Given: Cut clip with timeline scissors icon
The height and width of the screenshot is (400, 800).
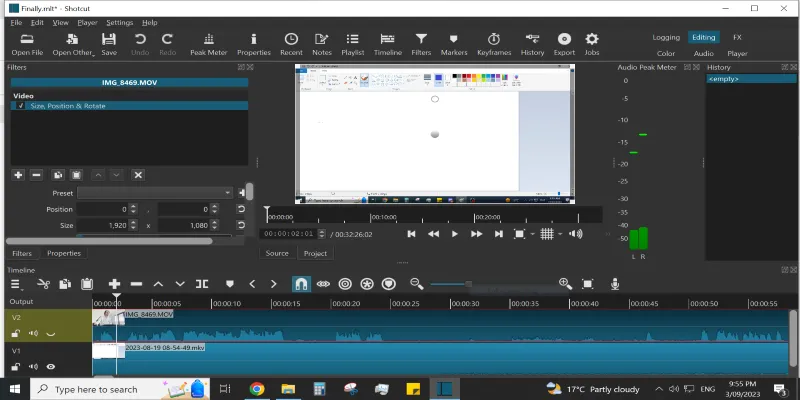Looking at the screenshot, I should [x=43, y=284].
